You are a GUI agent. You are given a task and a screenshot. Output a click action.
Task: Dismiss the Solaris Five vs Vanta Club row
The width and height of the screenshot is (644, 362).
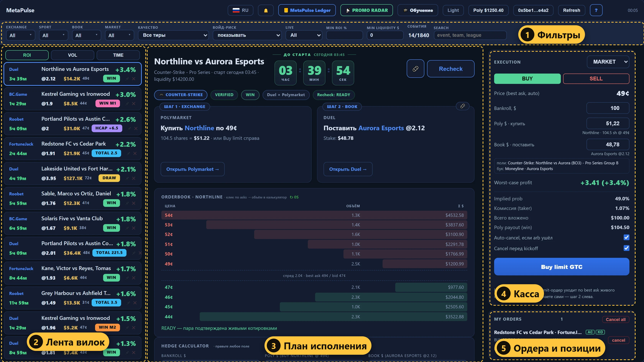[134, 228]
